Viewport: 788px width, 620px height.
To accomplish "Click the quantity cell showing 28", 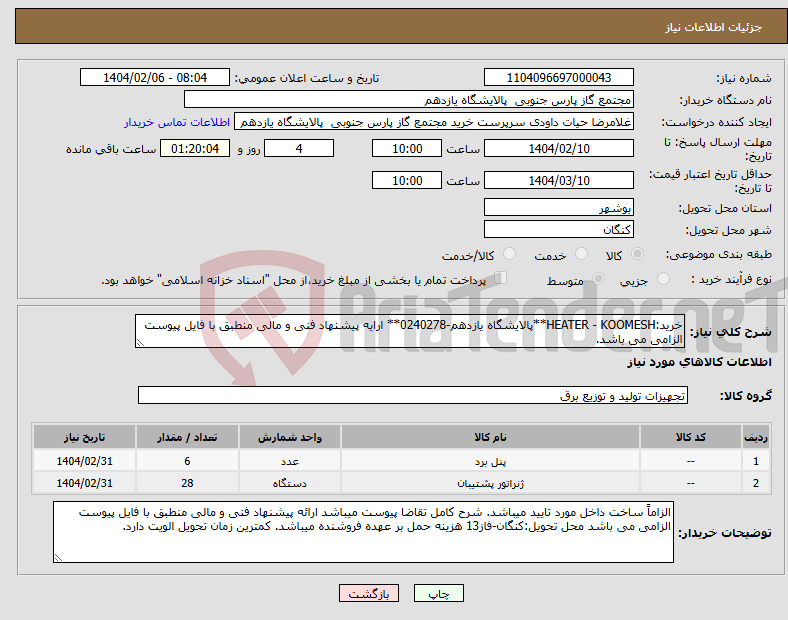I will [x=187, y=483].
